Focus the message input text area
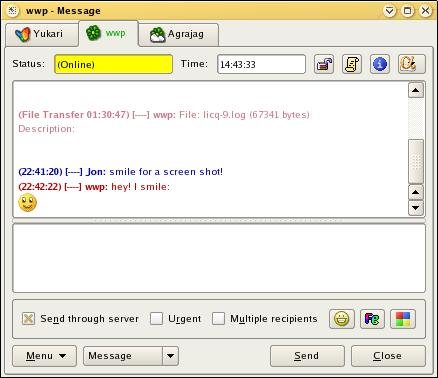438x378 pixels. [219, 258]
